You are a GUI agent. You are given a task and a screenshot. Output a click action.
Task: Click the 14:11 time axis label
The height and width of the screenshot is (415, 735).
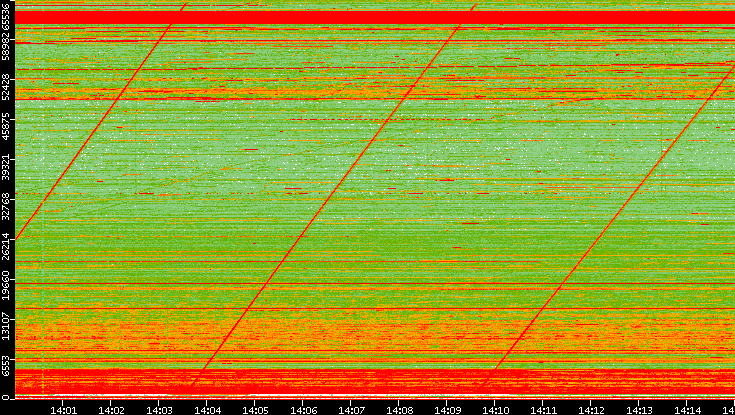pyautogui.click(x=543, y=411)
